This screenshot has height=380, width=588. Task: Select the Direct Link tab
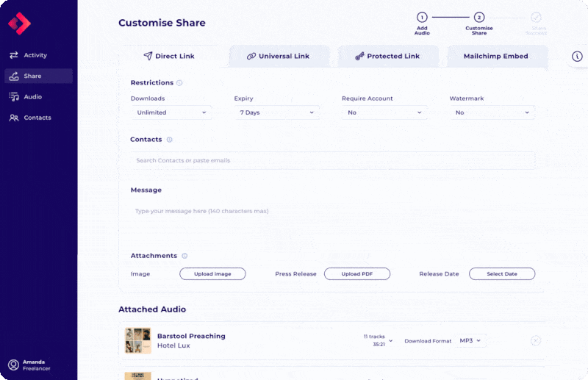click(x=169, y=57)
